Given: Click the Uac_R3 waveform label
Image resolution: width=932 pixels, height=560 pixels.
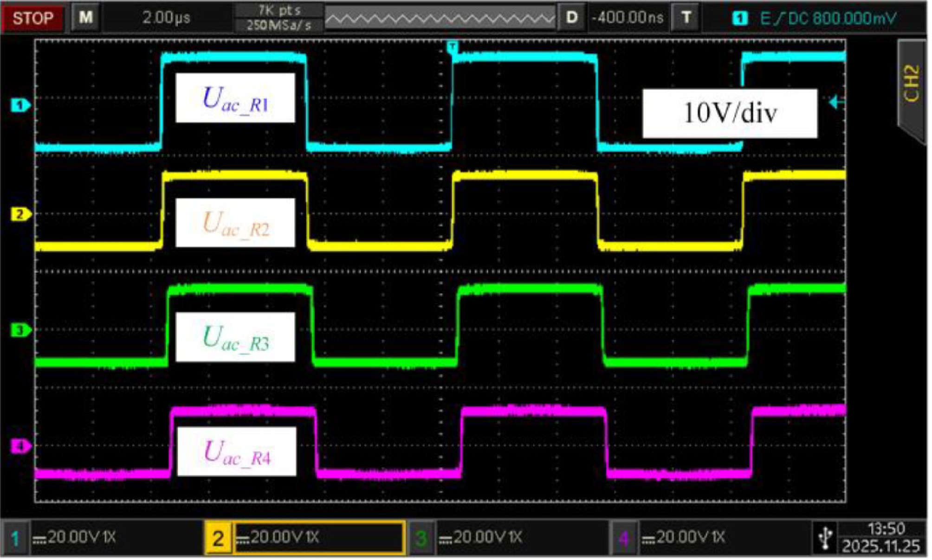Looking at the screenshot, I should coord(235,337).
